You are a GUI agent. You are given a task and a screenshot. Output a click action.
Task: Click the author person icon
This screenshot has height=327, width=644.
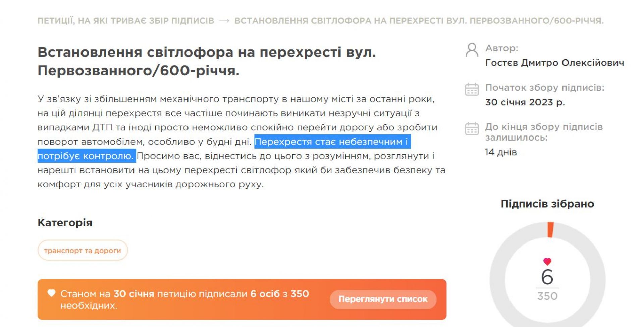[472, 50]
